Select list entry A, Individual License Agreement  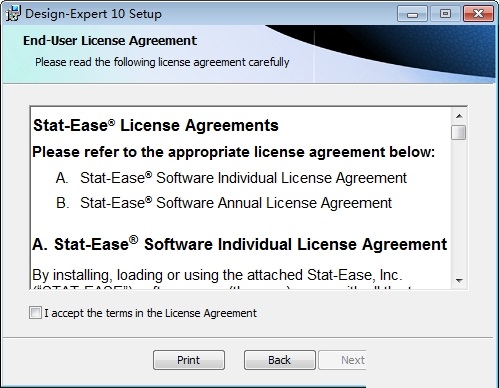pos(231,178)
